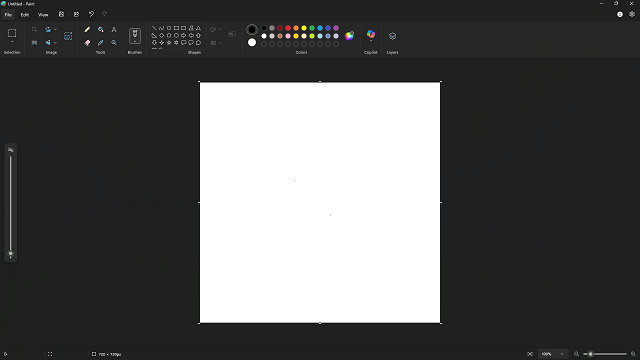Select the Eraser tool

click(87, 42)
